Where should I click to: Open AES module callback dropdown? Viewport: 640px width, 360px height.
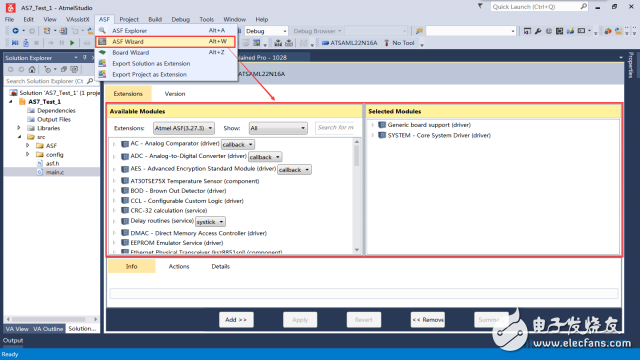click(x=294, y=170)
